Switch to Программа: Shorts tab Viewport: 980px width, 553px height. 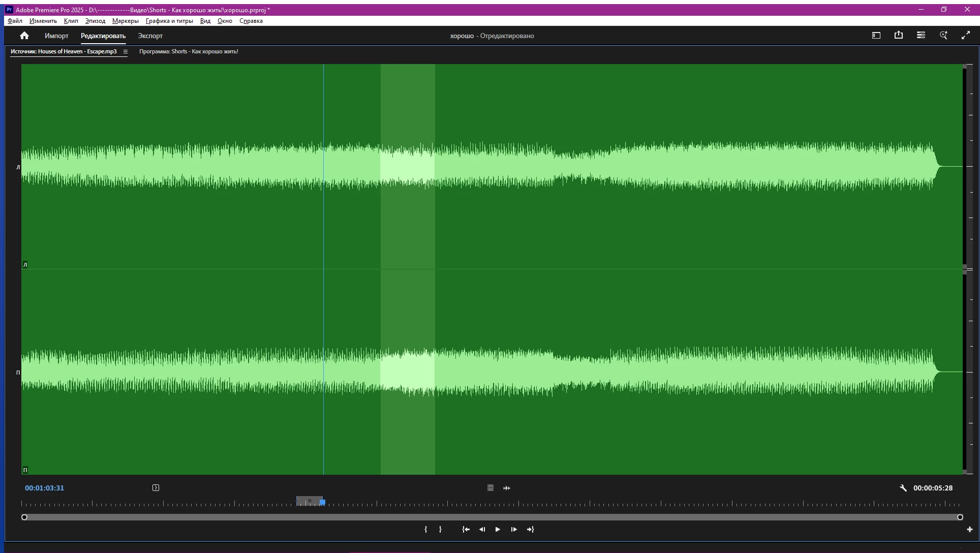tap(189, 51)
